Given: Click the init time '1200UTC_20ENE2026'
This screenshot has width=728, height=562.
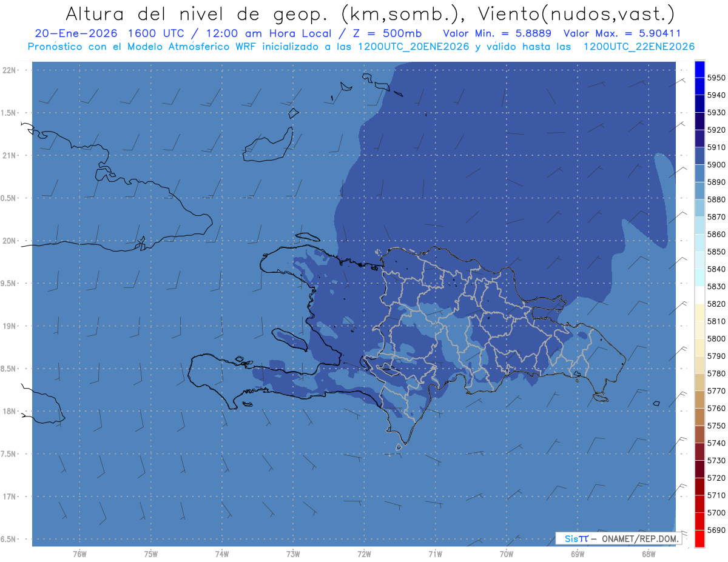Looking at the screenshot, I should tap(413, 47).
